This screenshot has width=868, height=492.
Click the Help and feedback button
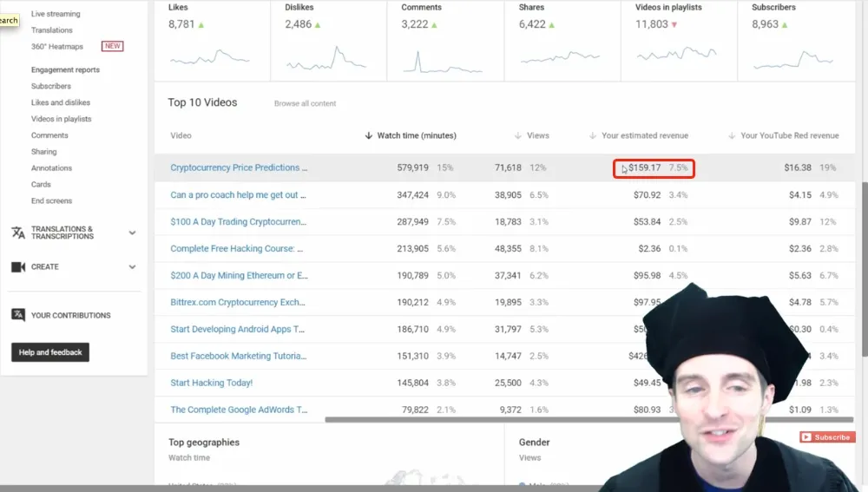pyautogui.click(x=50, y=352)
